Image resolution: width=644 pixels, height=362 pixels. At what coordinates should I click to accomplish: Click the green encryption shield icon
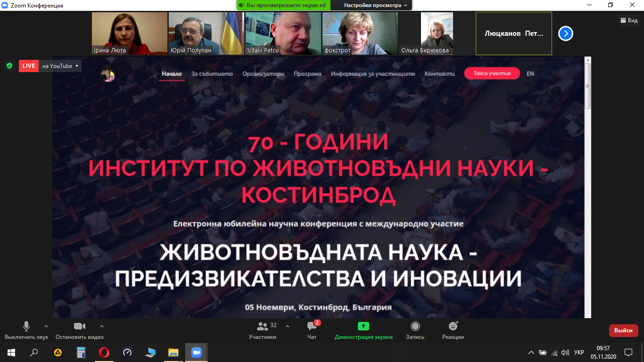coord(9,66)
